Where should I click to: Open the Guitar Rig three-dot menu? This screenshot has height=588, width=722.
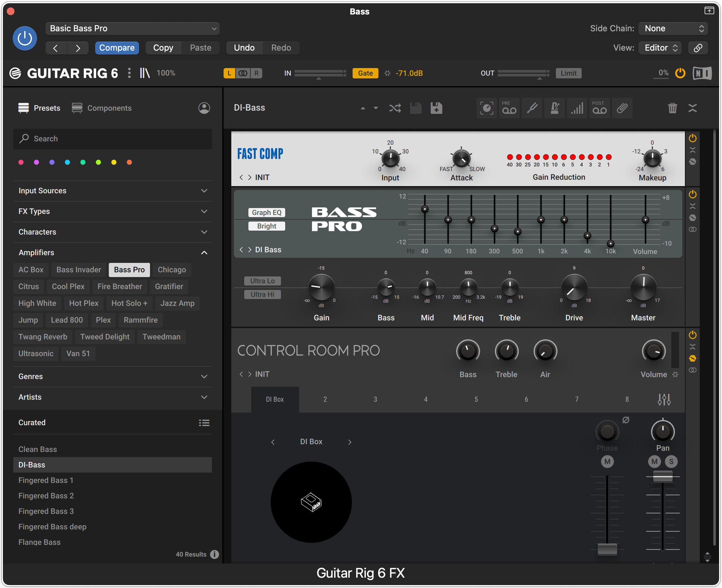point(129,73)
